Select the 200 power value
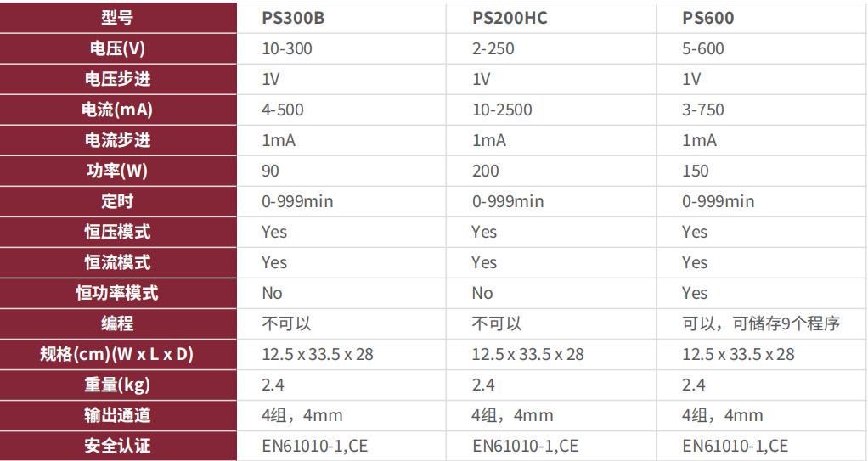868x461 pixels. pos(486,171)
